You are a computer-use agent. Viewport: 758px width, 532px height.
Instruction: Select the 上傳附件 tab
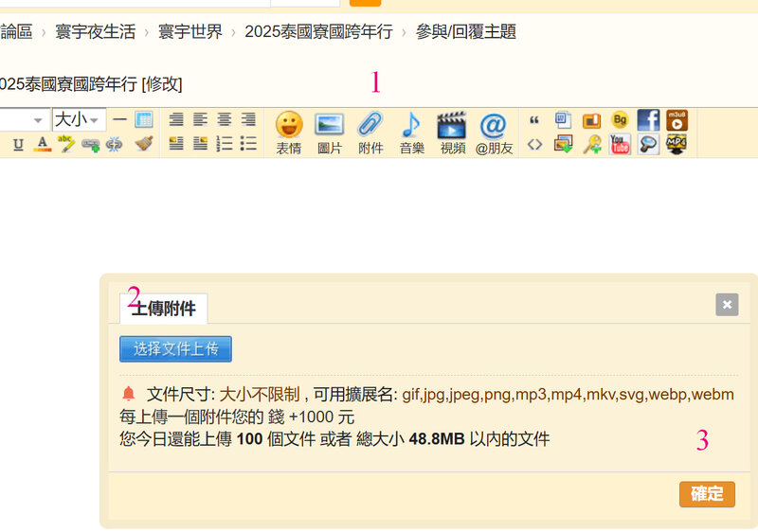(164, 309)
